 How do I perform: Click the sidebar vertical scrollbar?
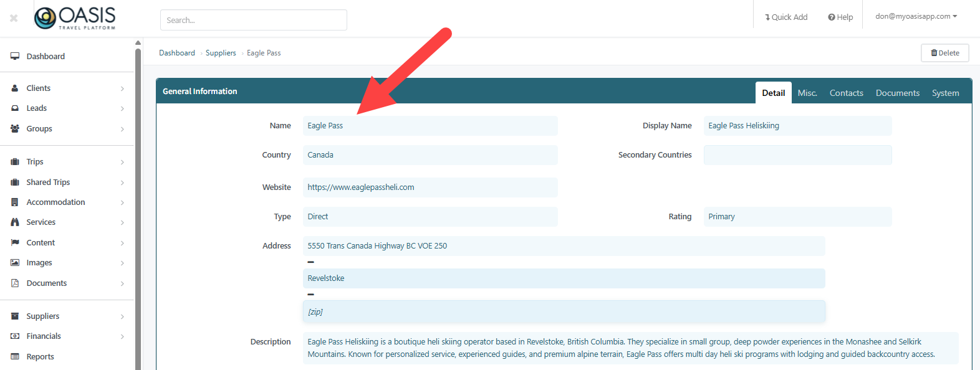click(x=138, y=209)
